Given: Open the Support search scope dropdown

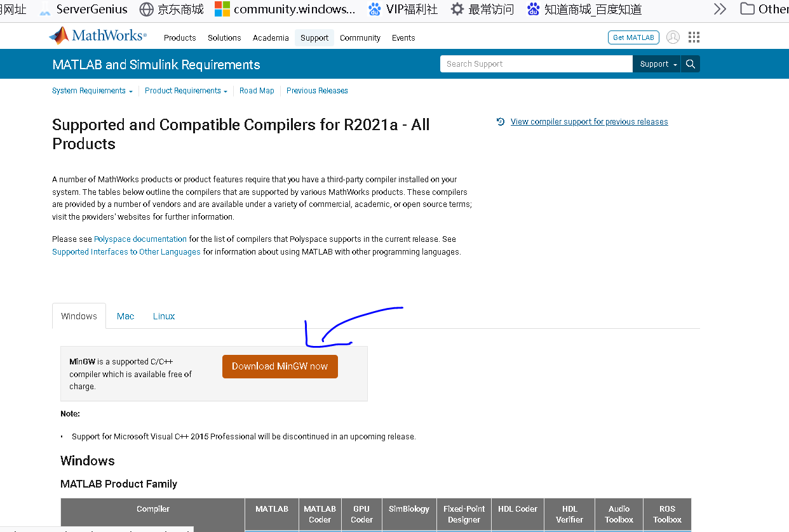Looking at the screenshot, I should [656, 63].
